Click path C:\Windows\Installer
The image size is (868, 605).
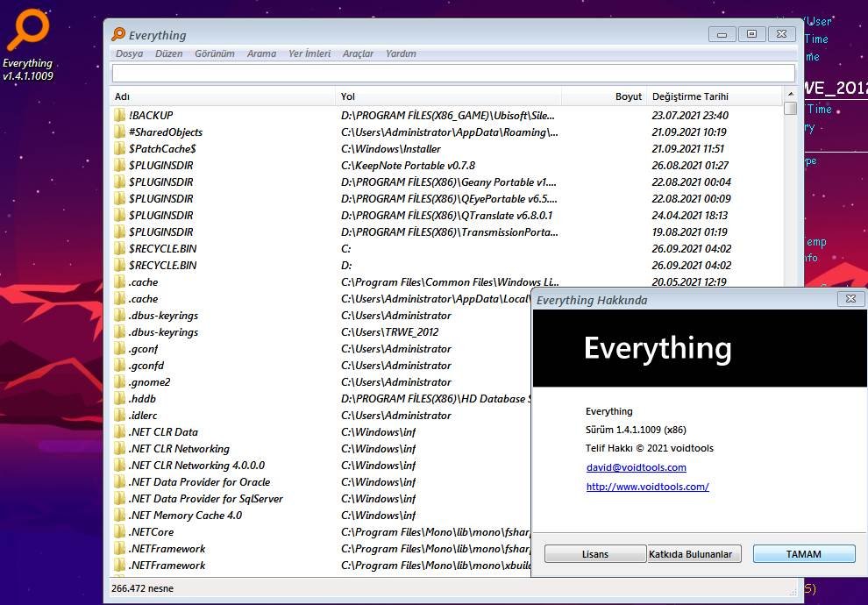point(391,148)
